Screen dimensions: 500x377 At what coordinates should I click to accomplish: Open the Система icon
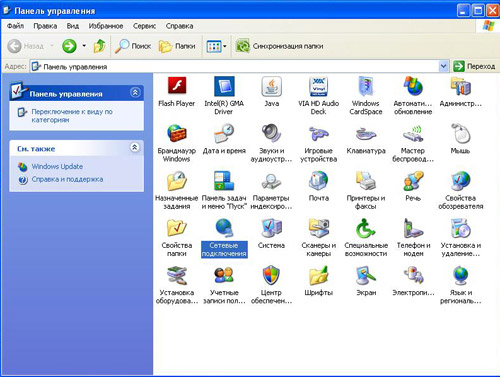coord(271,229)
